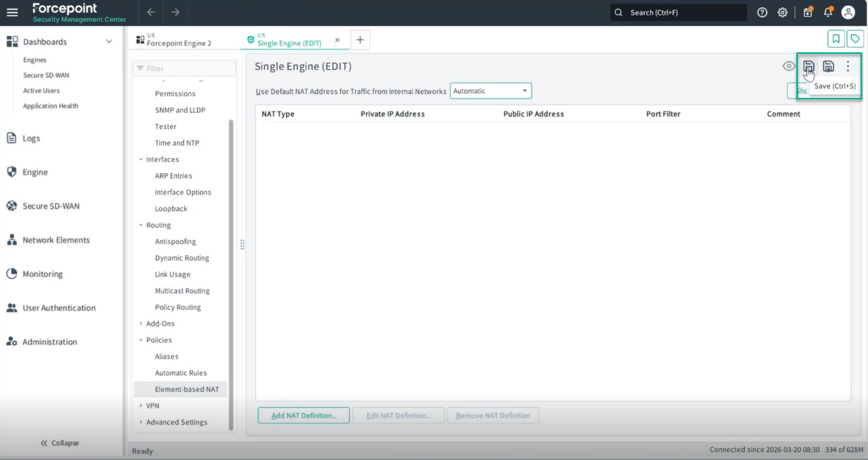Select Tester in the settings tree
The width and height of the screenshot is (868, 460).
click(x=166, y=127)
